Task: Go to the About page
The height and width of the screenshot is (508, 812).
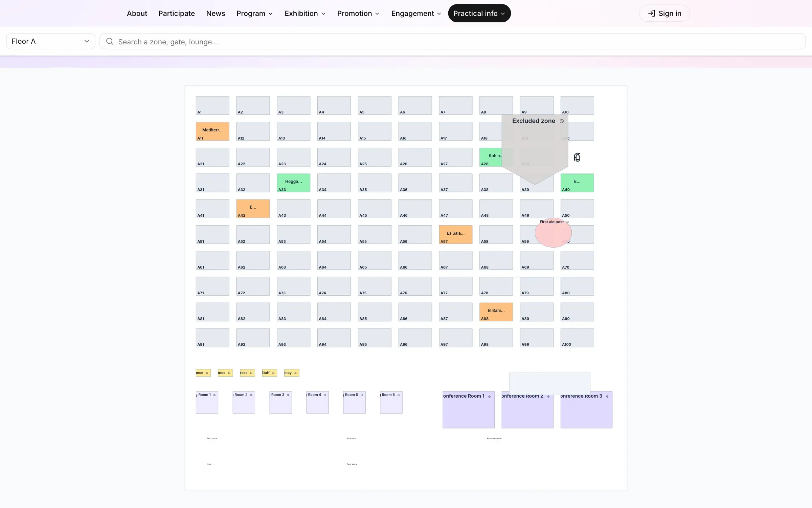Action: [137, 13]
